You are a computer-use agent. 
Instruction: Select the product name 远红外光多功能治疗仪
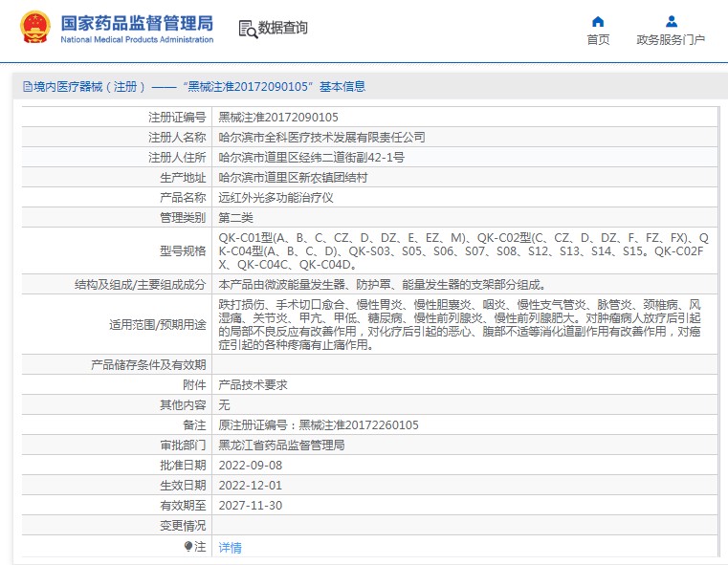(x=276, y=198)
